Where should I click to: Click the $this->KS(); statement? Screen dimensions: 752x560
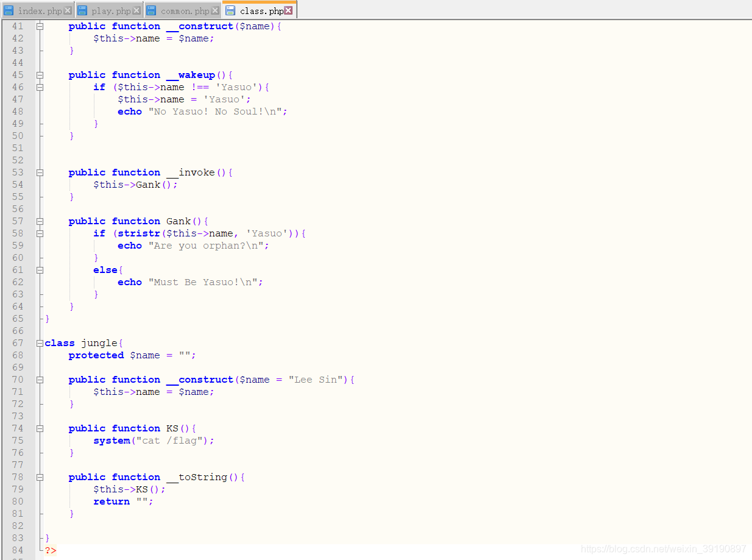point(129,489)
